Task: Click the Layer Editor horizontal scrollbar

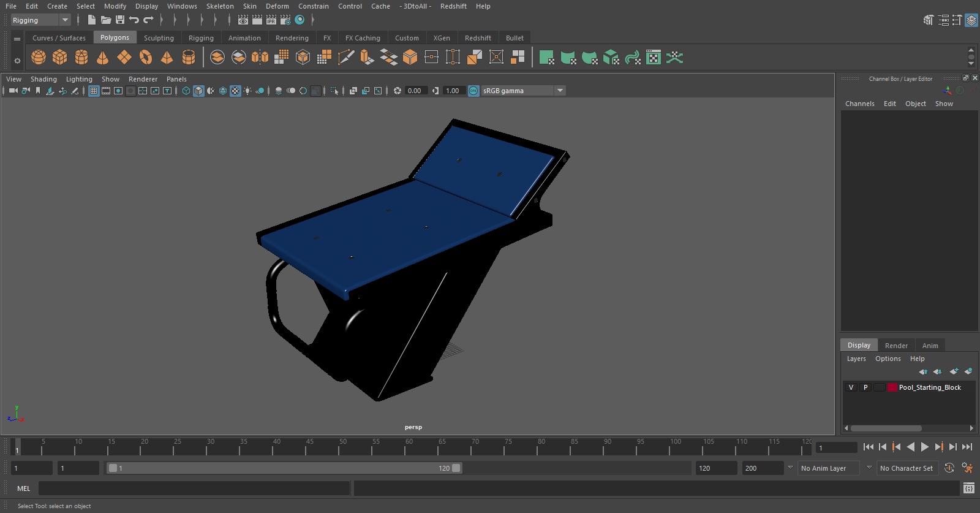Action: point(886,428)
